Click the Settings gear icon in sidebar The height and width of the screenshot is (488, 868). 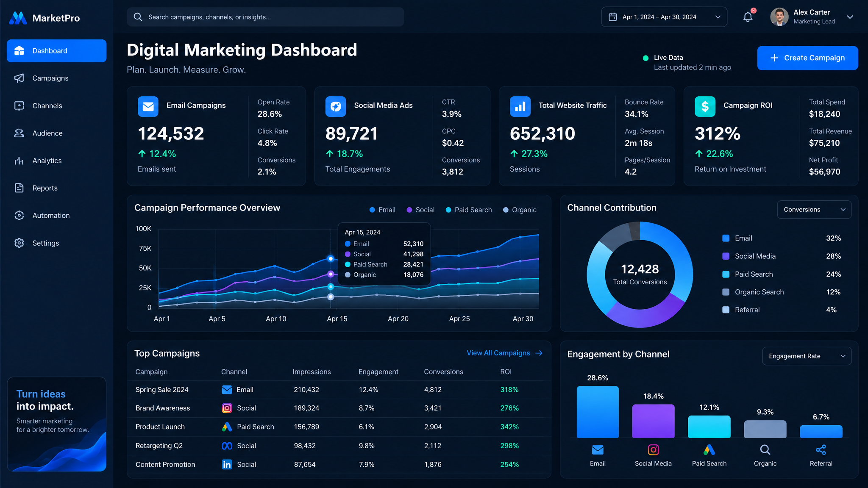point(19,243)
